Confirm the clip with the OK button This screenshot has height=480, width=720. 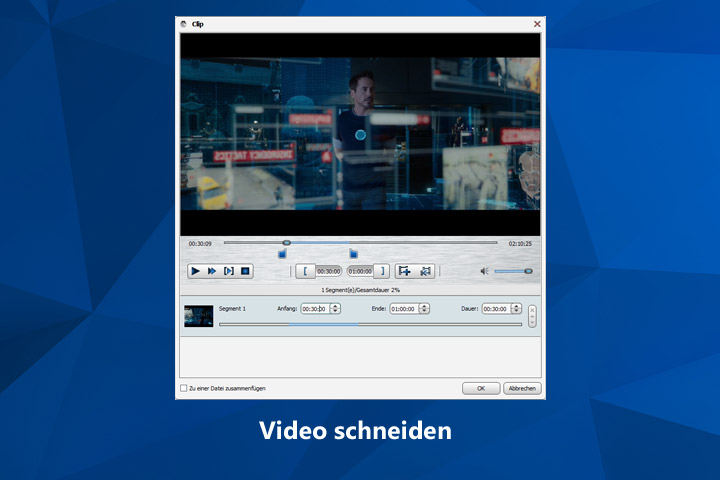pyautogui.click(x=481, y=388)
